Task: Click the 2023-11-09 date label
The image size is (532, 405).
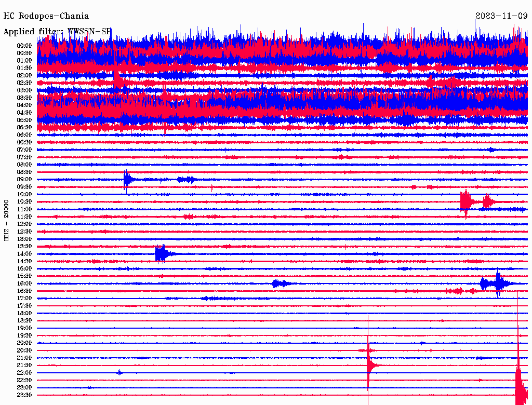Action: (x=501, y=16)
